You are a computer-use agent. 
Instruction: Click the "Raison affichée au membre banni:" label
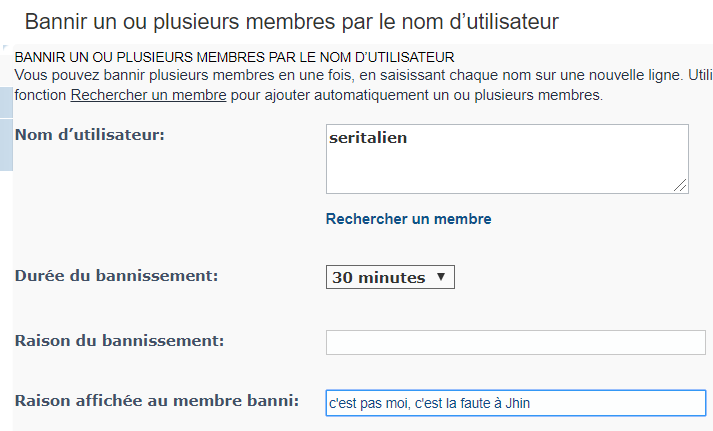(157, 401)
